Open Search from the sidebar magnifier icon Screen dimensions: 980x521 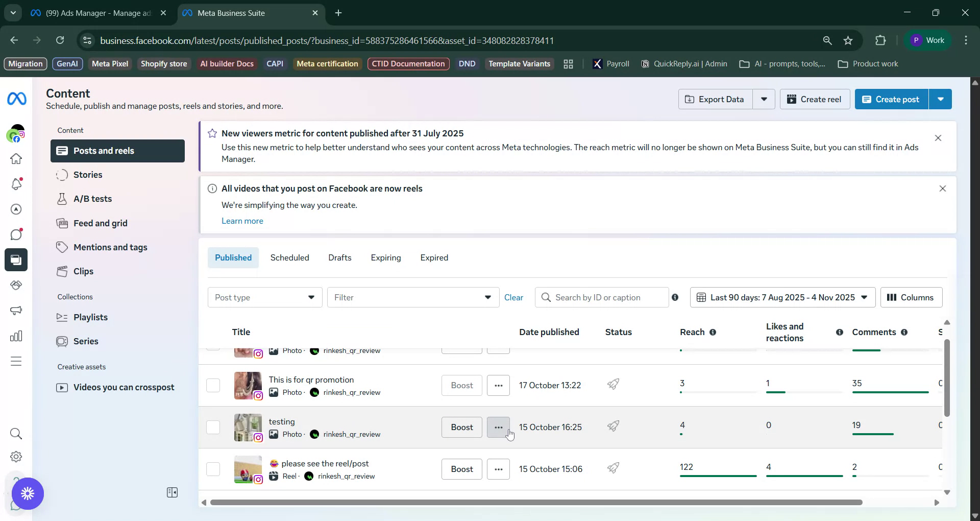(x=16, y=434)
